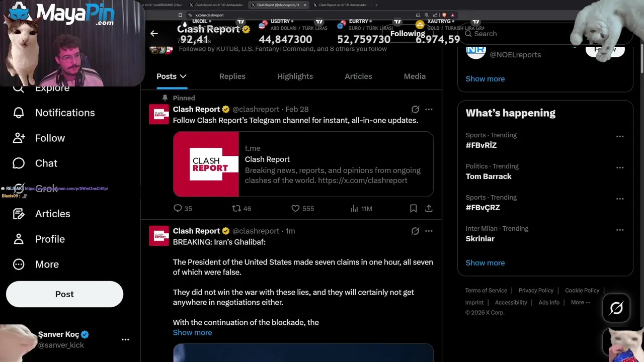Open the Terms of Service link
This screenshot has width=644, height=362.
[x=486, y=290]
